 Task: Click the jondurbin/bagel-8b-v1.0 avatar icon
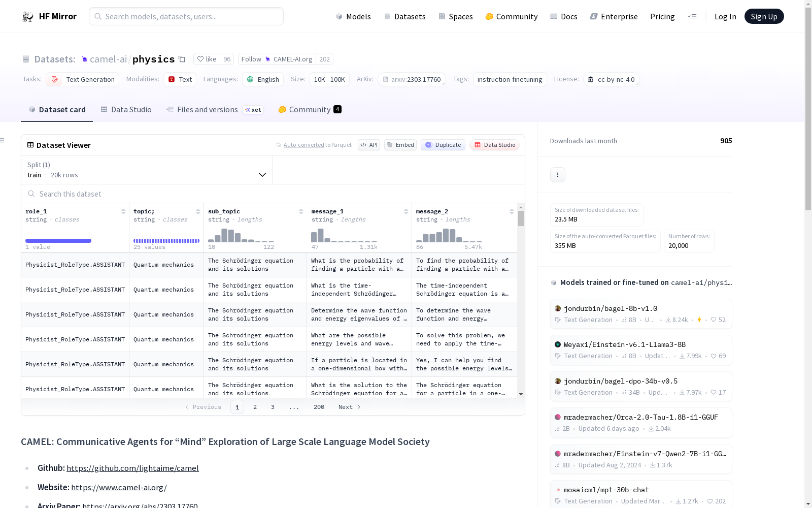tap(558, 308)
